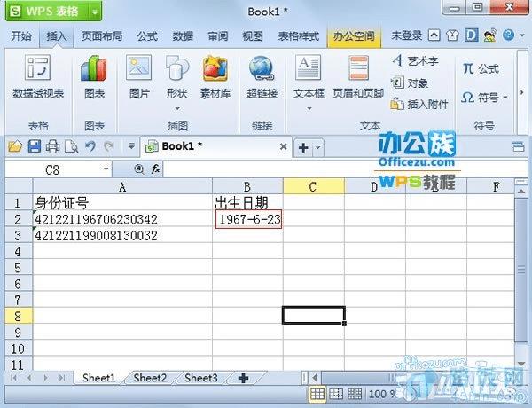Open print preview icon
Screen dimensions: 532x408
coord(72,146)
